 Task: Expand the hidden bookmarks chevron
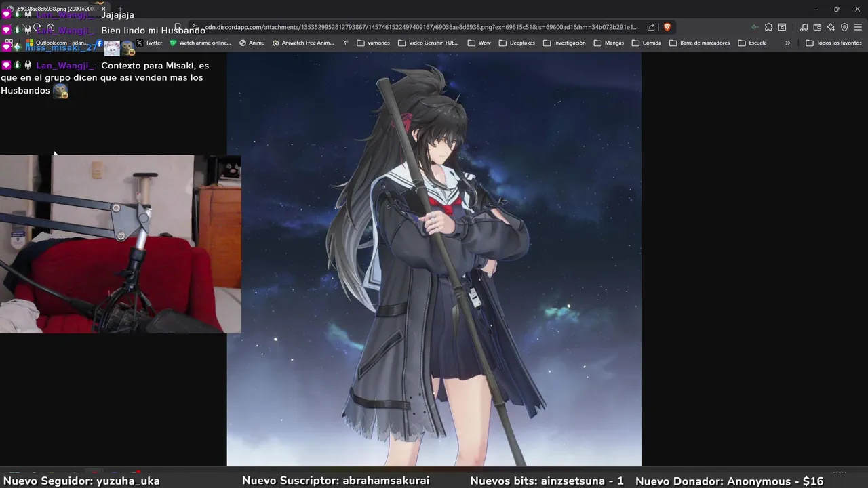[x=787, y=43]
